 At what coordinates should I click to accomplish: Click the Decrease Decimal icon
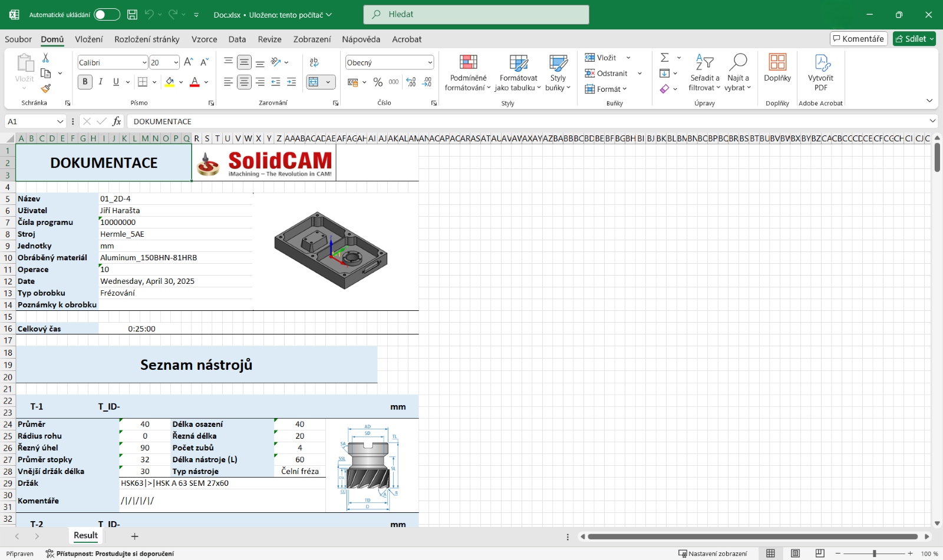427,82
